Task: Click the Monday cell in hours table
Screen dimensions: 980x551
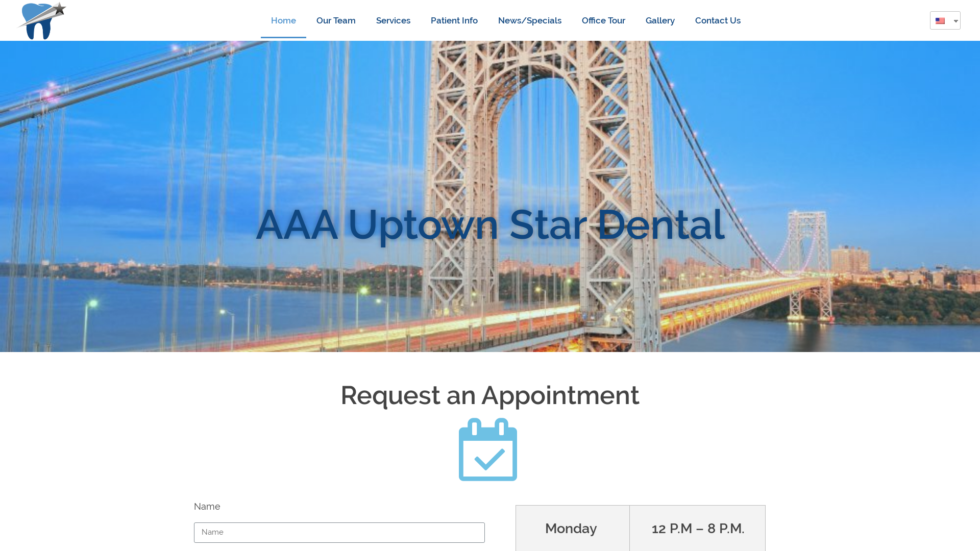Action: tap(572, 528)
